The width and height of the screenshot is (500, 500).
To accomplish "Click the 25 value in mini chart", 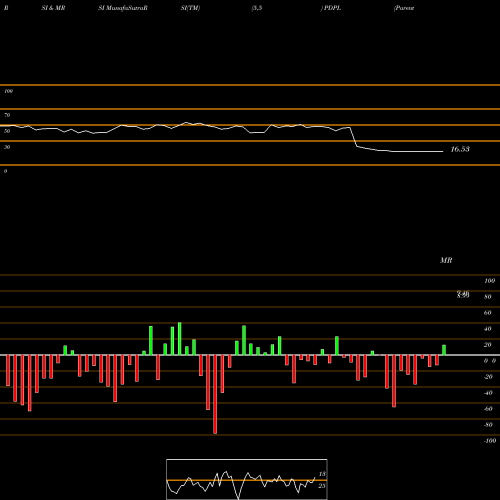I will pyautogui.click(x=322, y=486).
